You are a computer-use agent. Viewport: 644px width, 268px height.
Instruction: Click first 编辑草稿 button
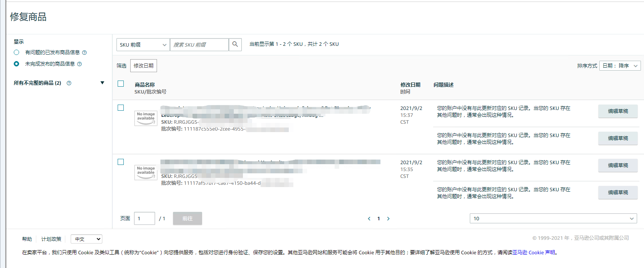tap(618, 111)
